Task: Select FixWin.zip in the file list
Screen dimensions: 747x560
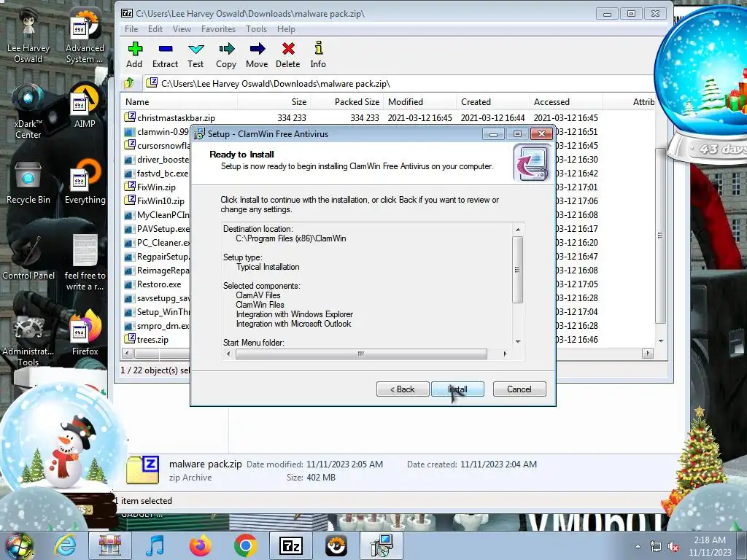Action: [x=156, y=187]
